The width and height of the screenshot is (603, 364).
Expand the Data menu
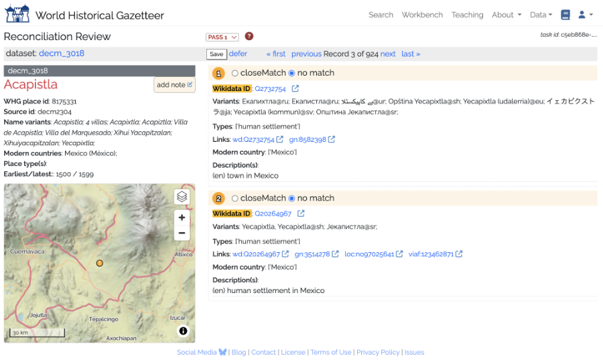click(x=541, y=15)
